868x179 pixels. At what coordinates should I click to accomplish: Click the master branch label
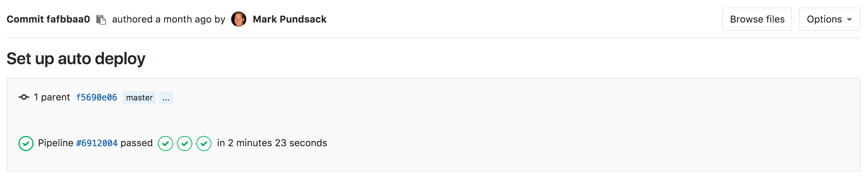tap(139, 98)
